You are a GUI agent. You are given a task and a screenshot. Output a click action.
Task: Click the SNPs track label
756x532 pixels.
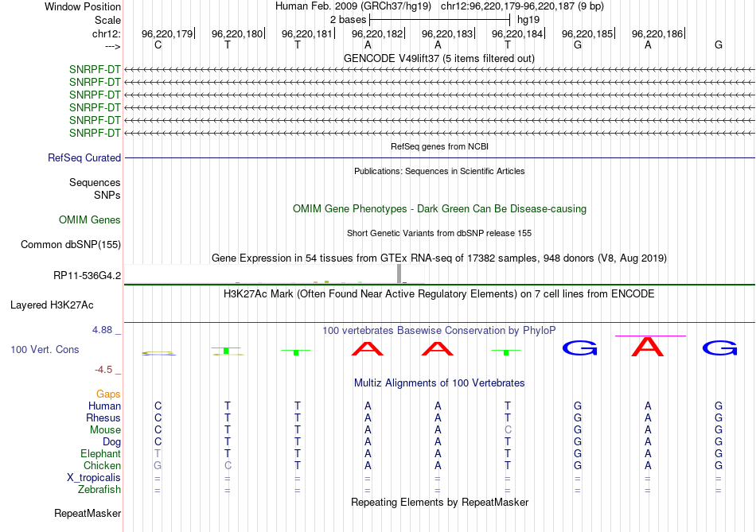[x=107, y=195]
